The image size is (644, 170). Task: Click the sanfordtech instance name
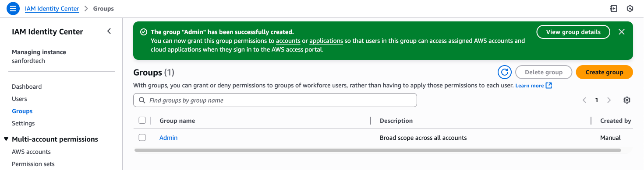(28, 61)
